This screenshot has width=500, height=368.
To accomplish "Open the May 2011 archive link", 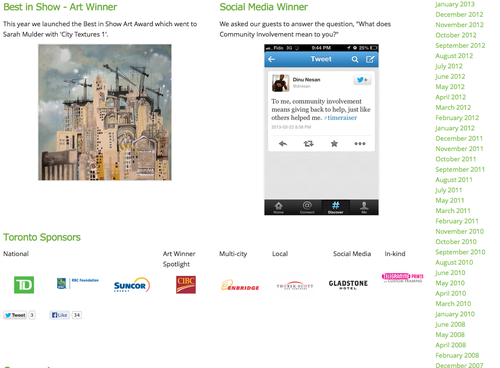I will coord(450,200).
